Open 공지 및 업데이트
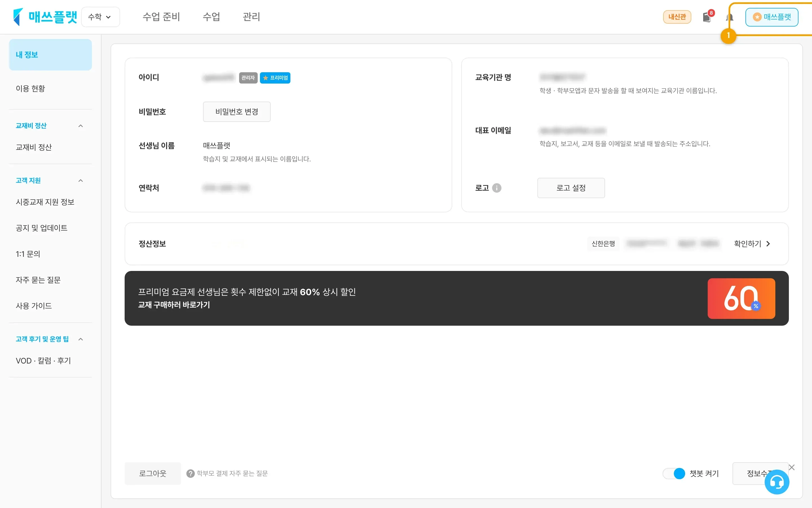 tap(42, 228)
